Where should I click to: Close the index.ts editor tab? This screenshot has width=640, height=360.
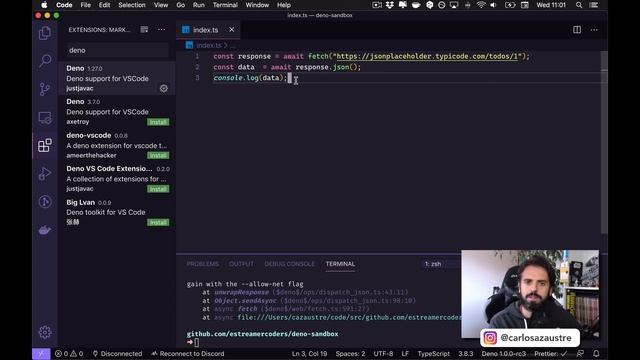231,29
